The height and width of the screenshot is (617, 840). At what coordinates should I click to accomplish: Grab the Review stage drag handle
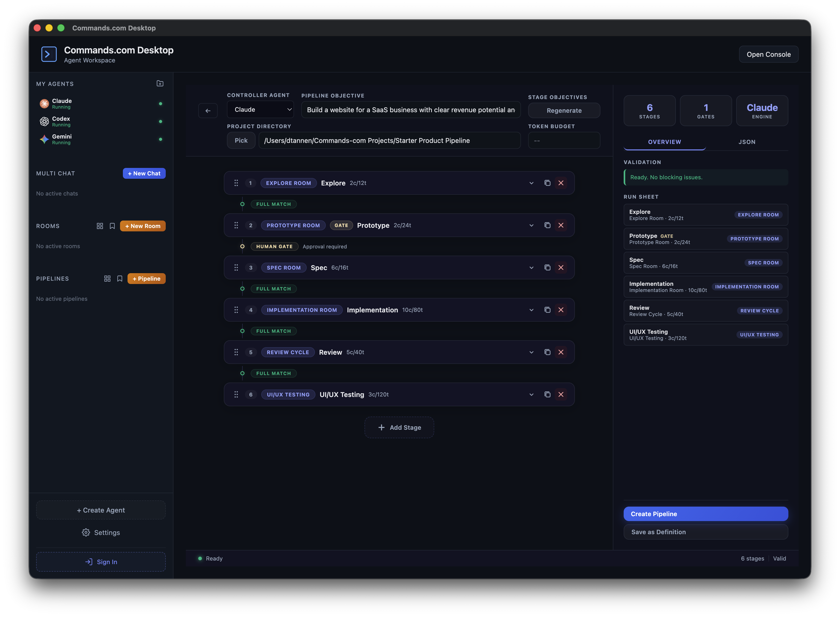point(236,352)
